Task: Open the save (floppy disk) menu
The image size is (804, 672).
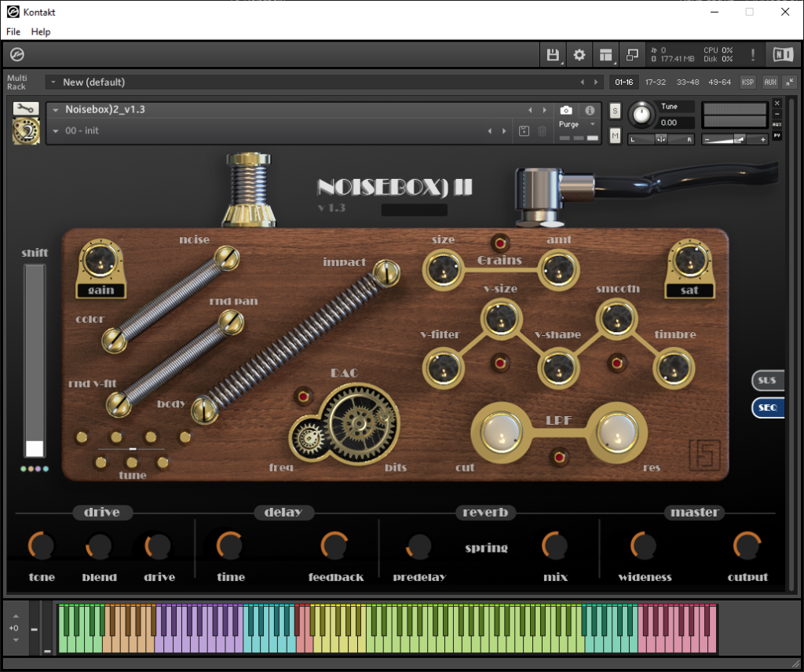Action: tap(553, 55)
